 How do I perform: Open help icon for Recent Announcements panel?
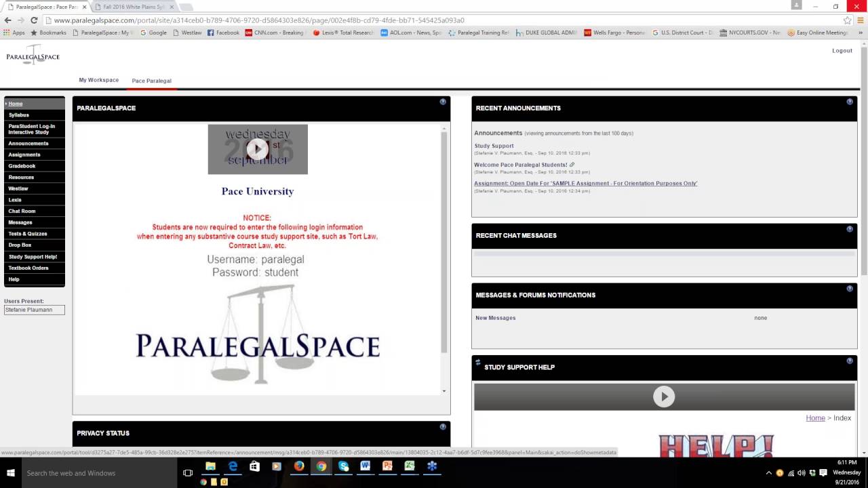(850, 102)
